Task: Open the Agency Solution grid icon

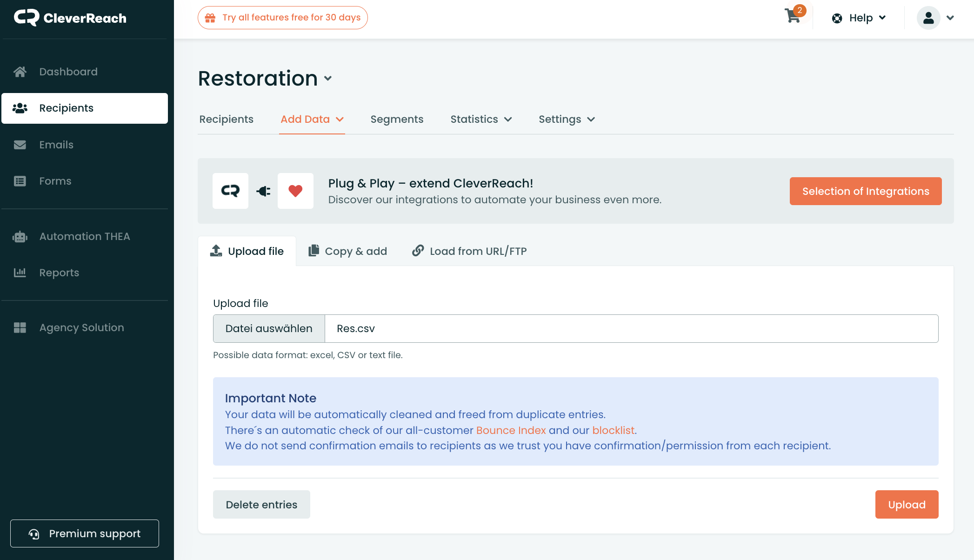Action: [20, 327]
